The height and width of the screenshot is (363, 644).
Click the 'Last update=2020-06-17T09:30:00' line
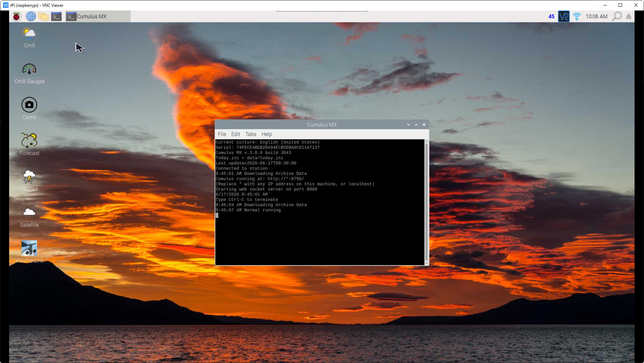tap(256, 163)
